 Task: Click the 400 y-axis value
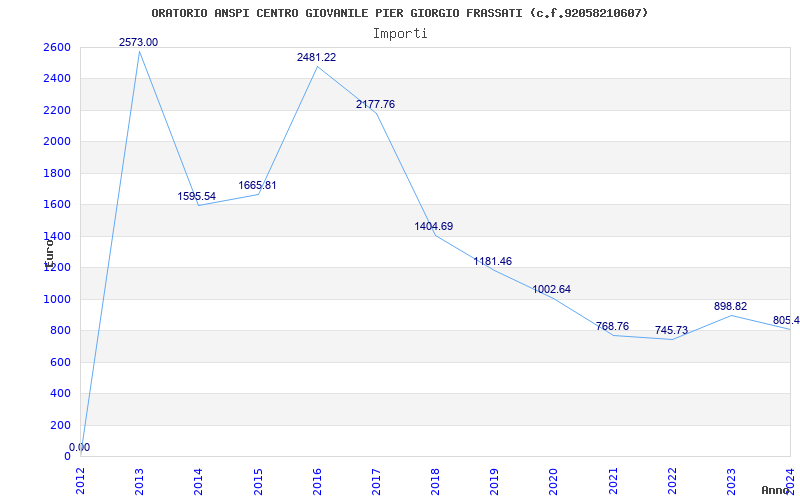(x=60, y=394)
